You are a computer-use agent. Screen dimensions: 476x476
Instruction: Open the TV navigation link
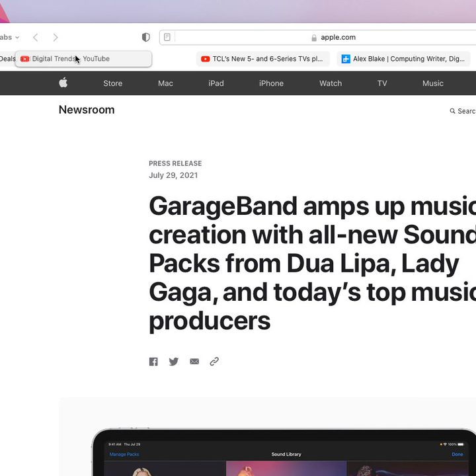coord(382,83)
